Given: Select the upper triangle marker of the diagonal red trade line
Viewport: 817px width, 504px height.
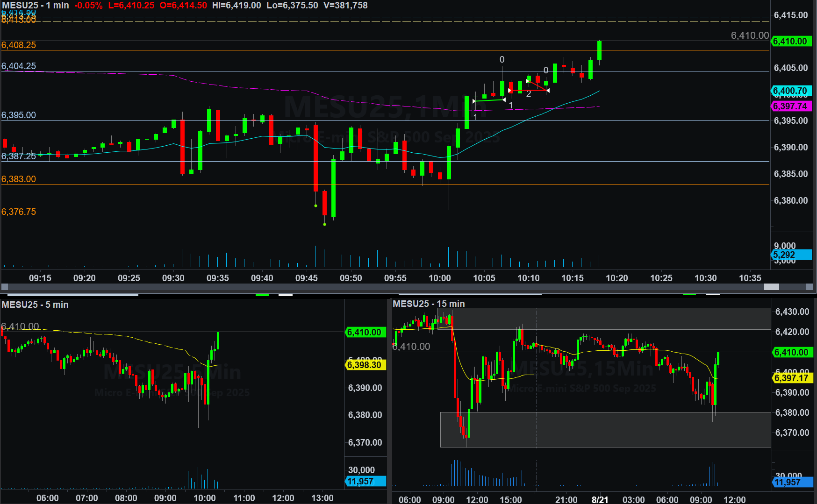Looking at the screenshot, I should click(x=528, y=81).
